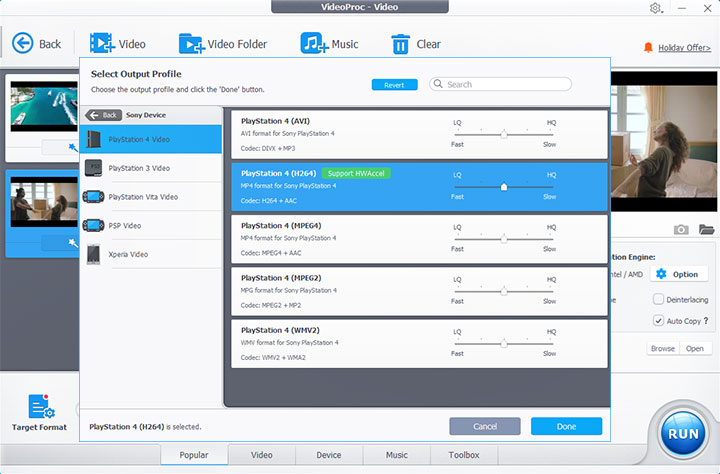The height and width of the screenshot is (474, 720).
Task: Click the video preview on the right
Action: 664,141
